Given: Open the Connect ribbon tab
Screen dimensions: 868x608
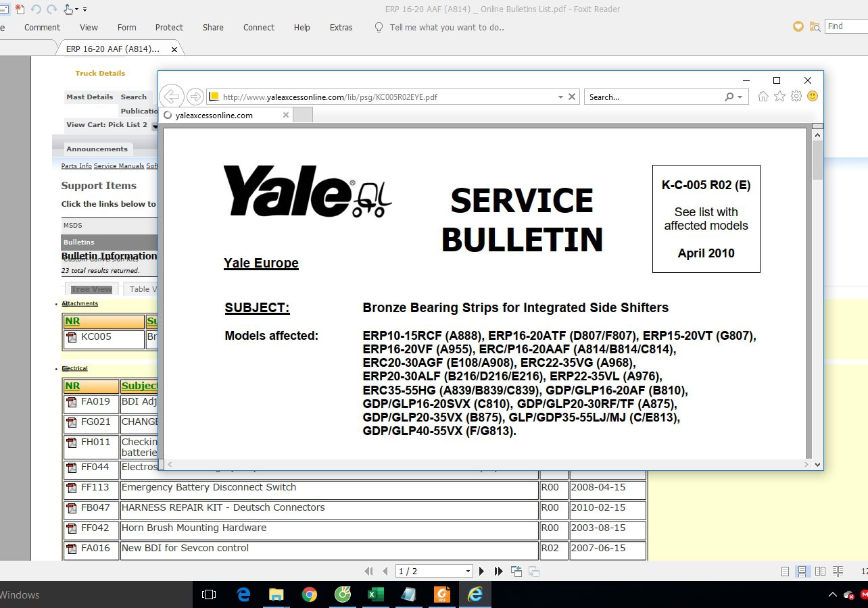Looking at the screenshot, I should click(259, 28).
